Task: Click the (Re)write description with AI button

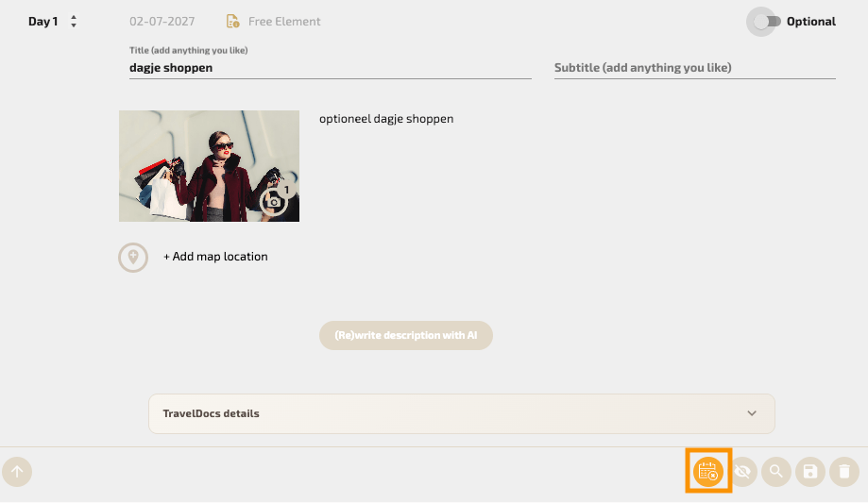Action: 406,335
